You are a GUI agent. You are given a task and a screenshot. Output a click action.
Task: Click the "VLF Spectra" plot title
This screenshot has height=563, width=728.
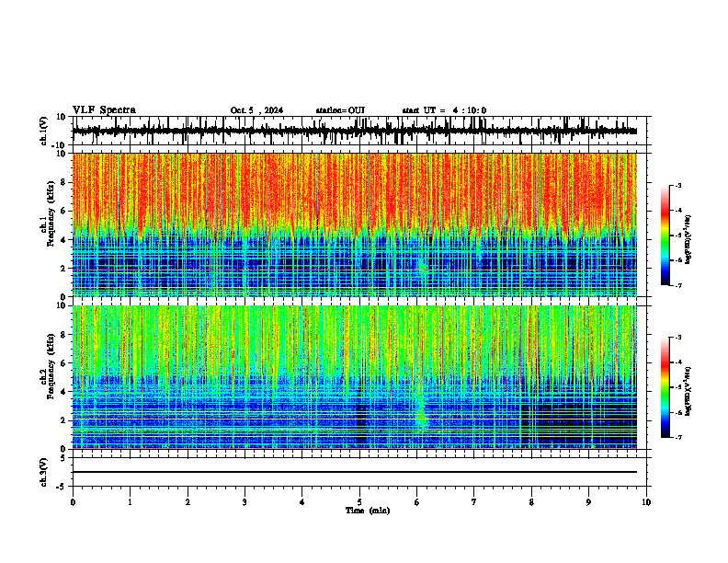104,110
